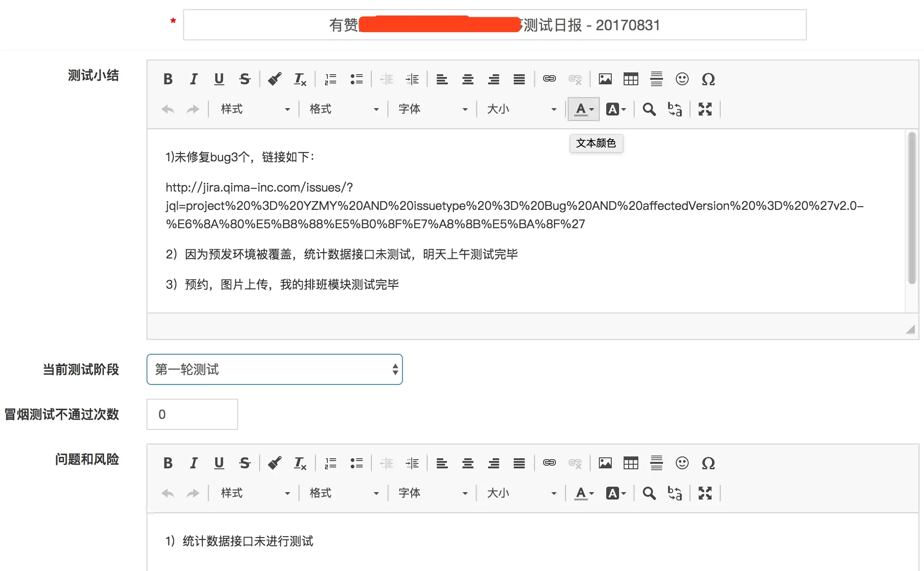Toggle bold in the 测试小结 editor

tap(168, 79)
